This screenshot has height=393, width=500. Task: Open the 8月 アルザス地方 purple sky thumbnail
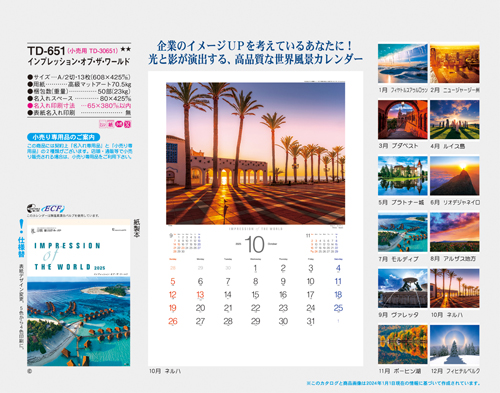pos(455,232)
